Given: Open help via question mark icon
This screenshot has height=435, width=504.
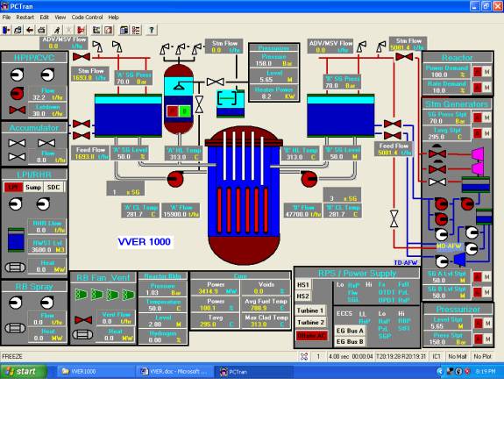Looking at the screenshot, I should point(151,30).
